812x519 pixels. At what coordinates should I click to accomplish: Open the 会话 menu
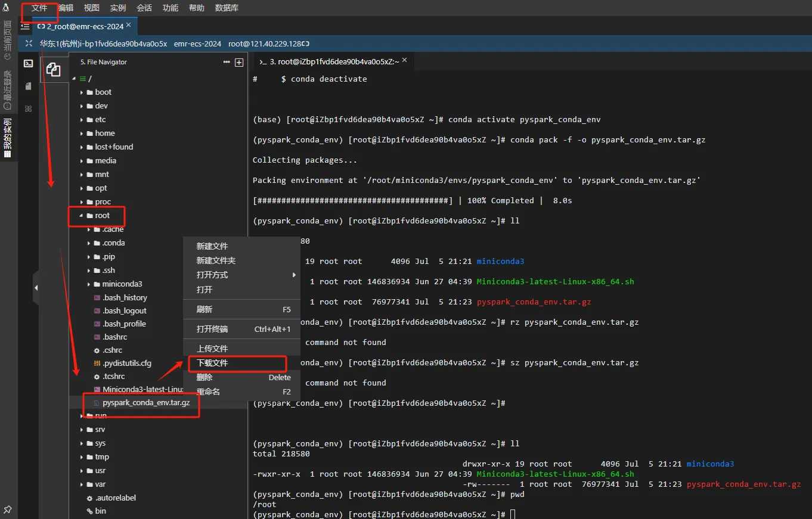(144, 8)
